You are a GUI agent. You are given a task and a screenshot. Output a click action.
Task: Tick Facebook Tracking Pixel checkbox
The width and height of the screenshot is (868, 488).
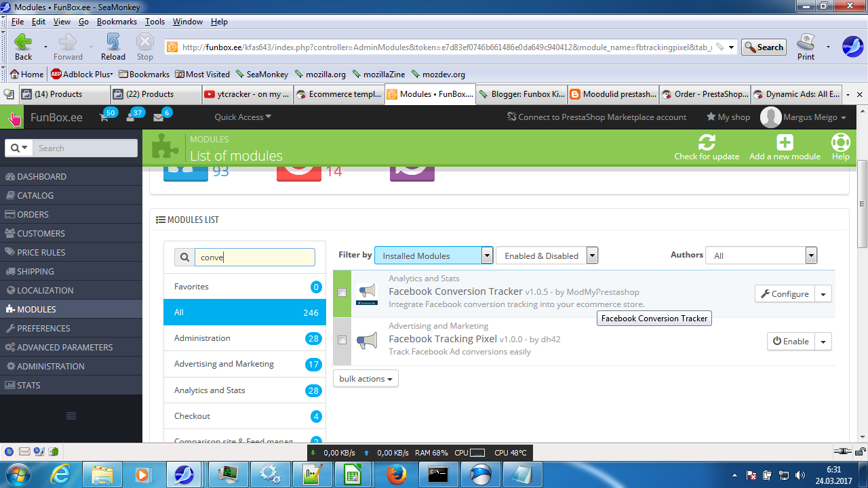click(x=342, y=340)
